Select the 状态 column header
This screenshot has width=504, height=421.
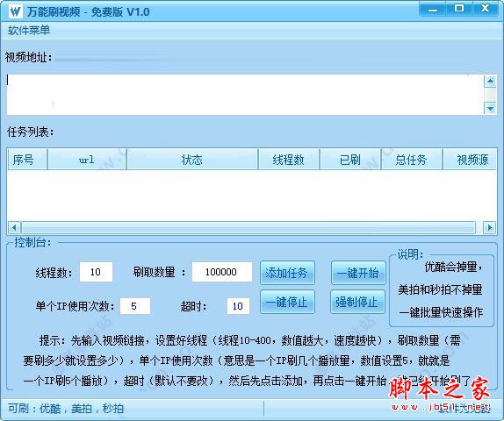192,160
